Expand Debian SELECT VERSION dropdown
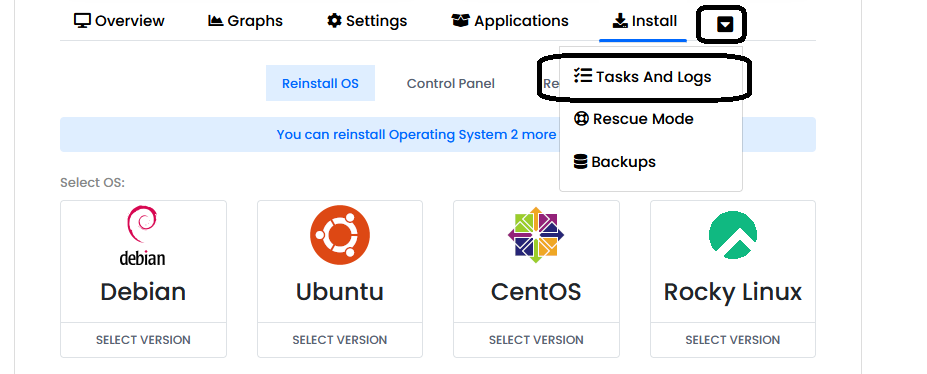 pyautogui.click(x=143, y=340)
